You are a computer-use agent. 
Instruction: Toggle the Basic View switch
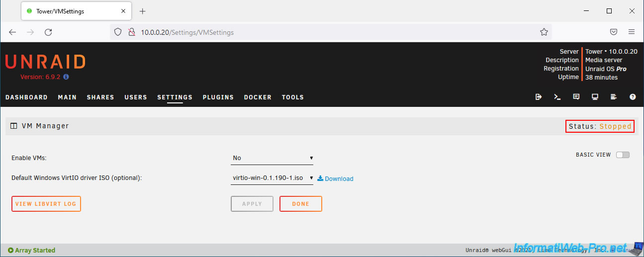623,155
